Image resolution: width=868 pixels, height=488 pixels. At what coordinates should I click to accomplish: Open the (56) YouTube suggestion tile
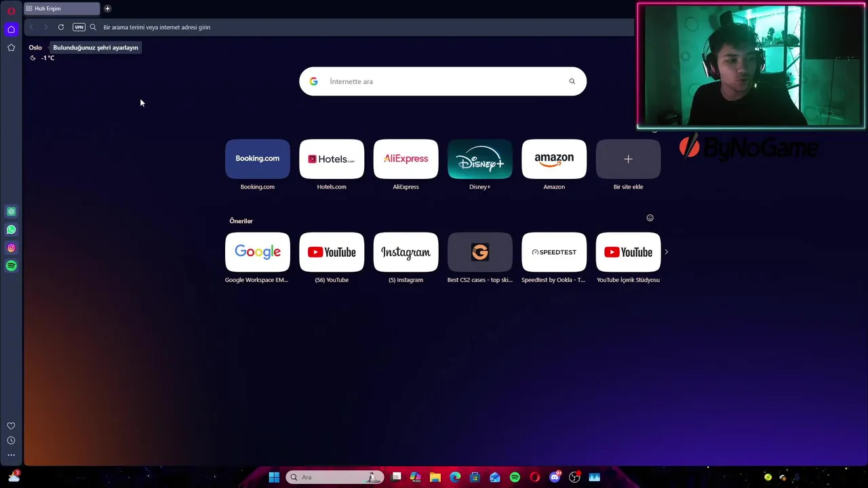[332, 252]
